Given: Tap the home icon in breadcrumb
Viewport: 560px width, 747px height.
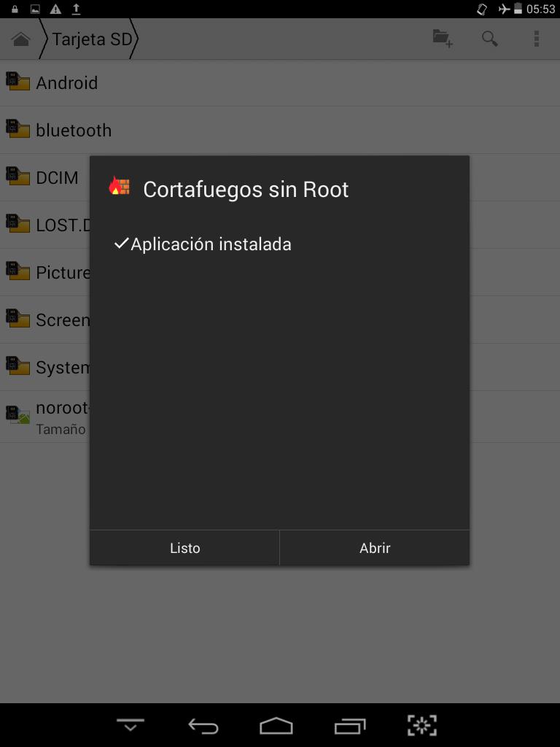Looking at the screenshot, I should coord(21,39).
